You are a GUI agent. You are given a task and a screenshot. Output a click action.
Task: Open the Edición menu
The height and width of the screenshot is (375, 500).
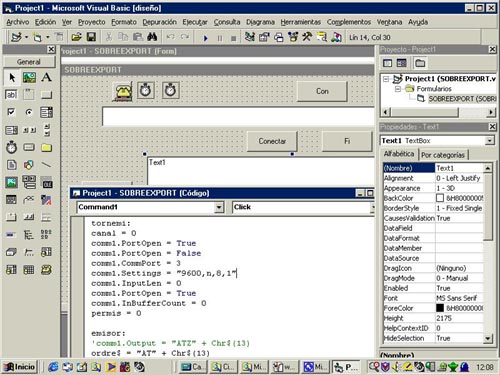tap(45, 22)
